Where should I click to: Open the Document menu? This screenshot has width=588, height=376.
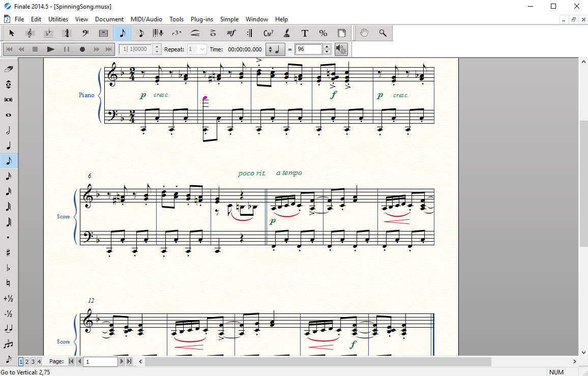pos(109,19)
